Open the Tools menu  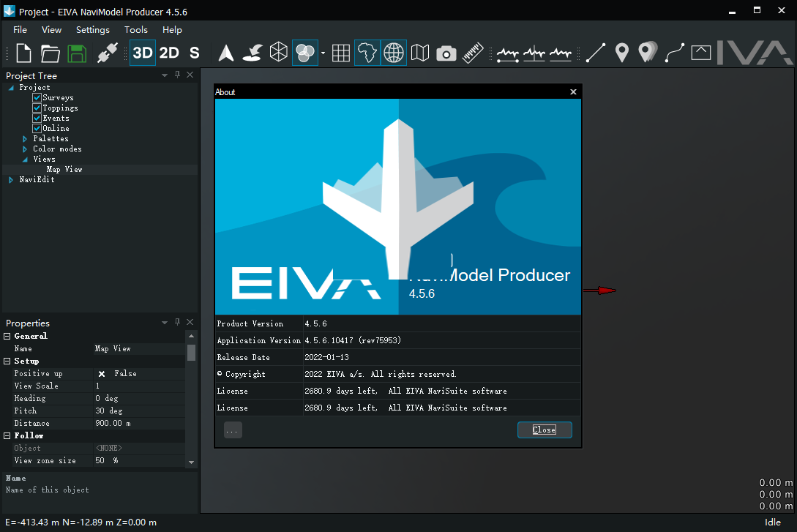click(x=135, y=30)
